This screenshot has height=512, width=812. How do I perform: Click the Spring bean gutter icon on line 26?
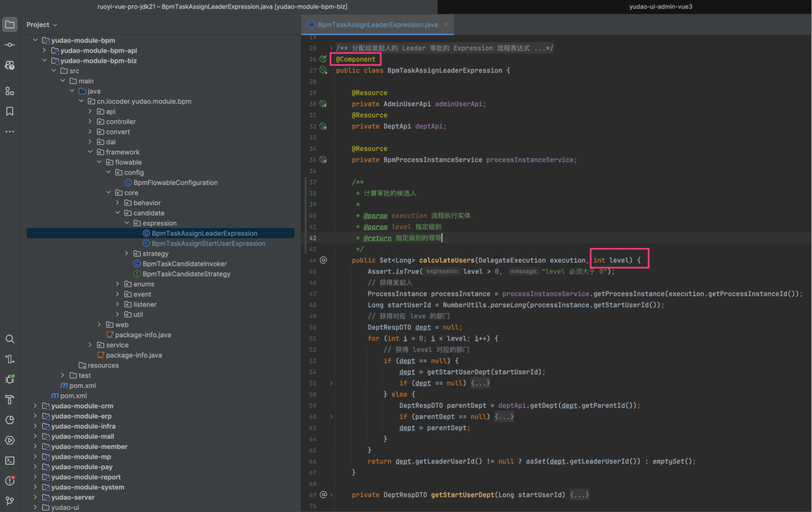[323, 59]
